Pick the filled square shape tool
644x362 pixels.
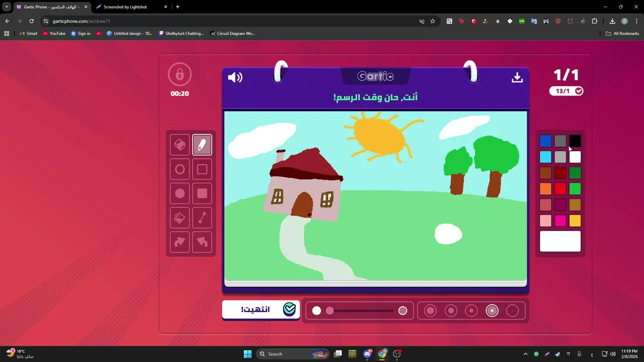click(x=202, y=194)
